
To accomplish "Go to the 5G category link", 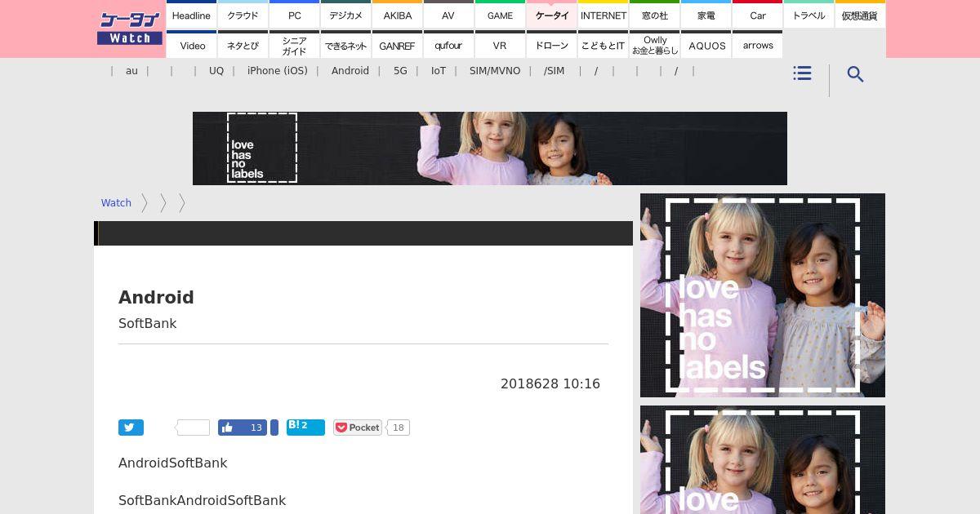I will coord(400,71).
